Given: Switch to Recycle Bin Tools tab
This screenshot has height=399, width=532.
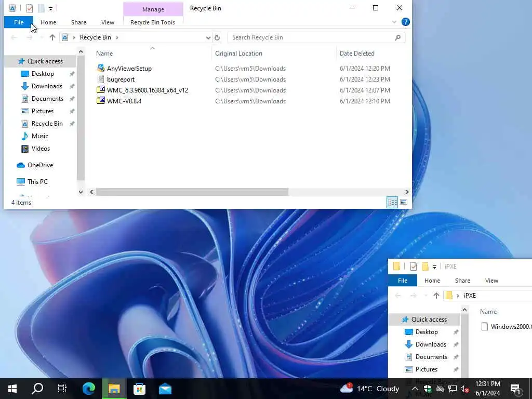Looking at the screenshot, I should (x=153, y=22).
